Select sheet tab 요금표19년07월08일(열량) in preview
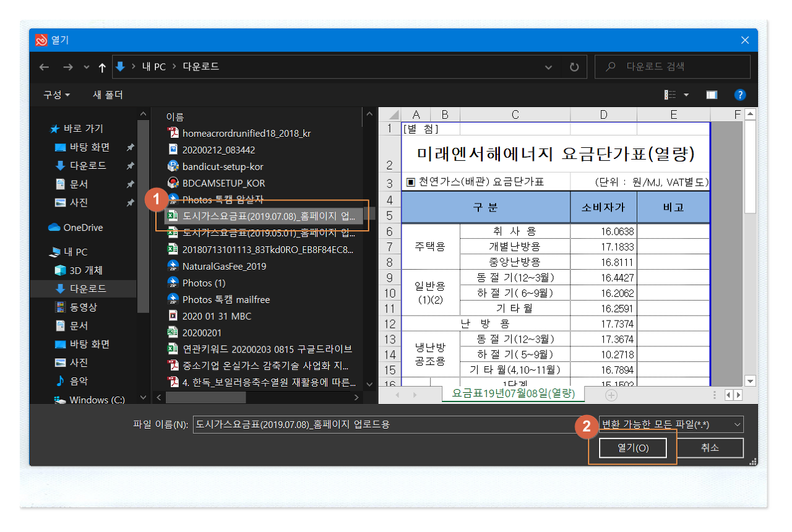This screenshot has height=532, width=792. click(514, 393)
